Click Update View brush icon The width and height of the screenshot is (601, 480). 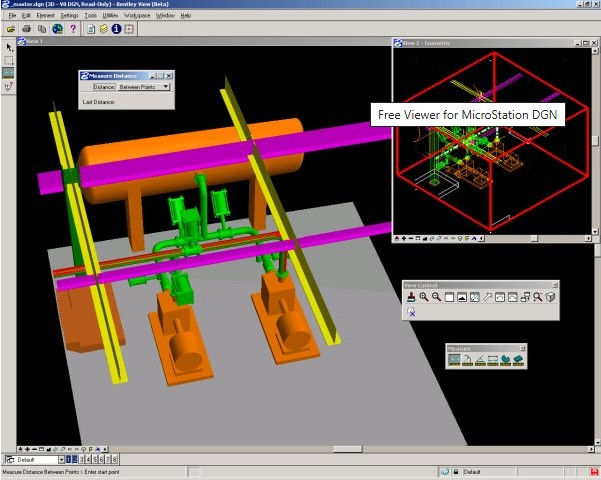pos(411,297)
